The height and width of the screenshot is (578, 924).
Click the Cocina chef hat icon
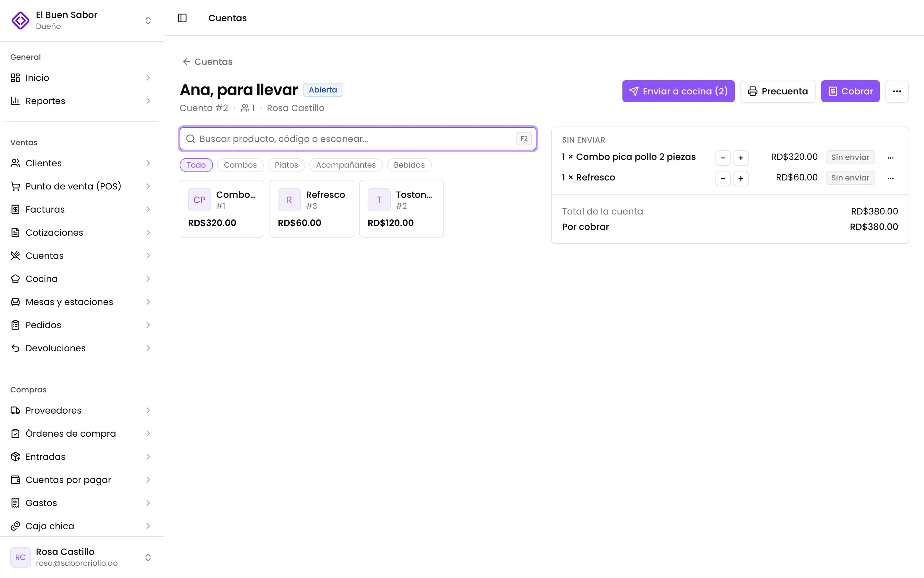click(15, 279)
